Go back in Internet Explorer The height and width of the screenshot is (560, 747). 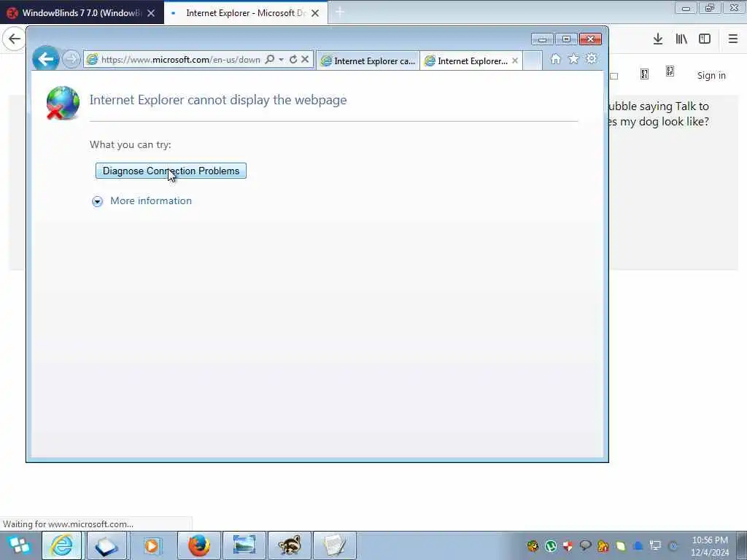46,59
